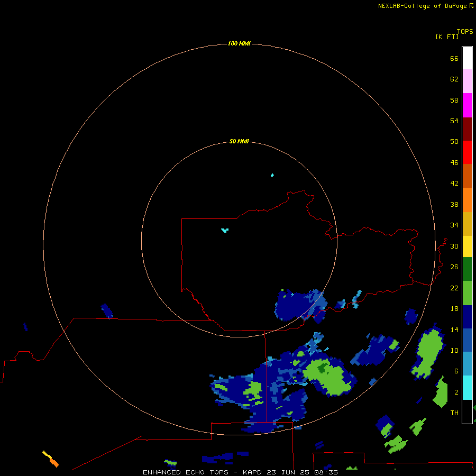Click the orange-yellow echo streak at bottom left

point(51,459)
